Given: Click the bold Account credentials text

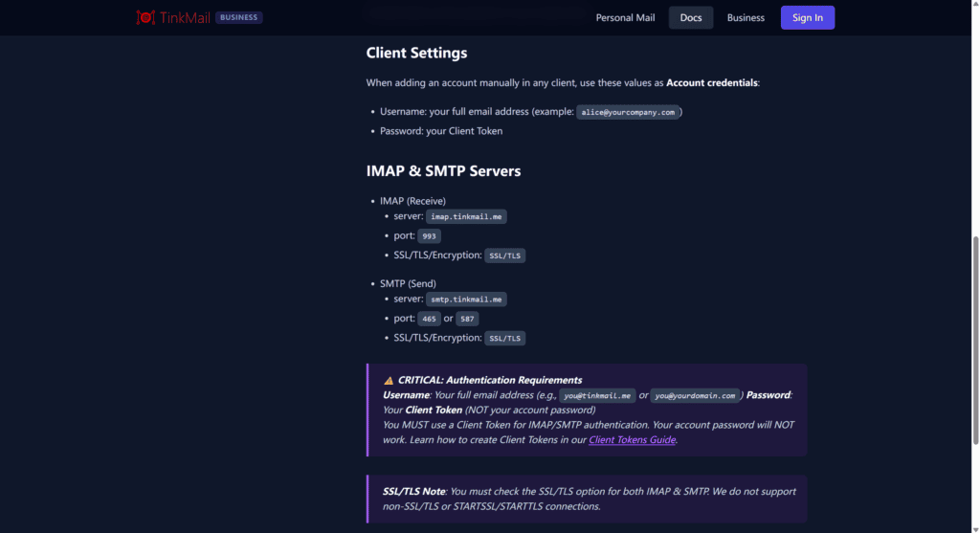Looking at the screenshot, I should point(712,83).
